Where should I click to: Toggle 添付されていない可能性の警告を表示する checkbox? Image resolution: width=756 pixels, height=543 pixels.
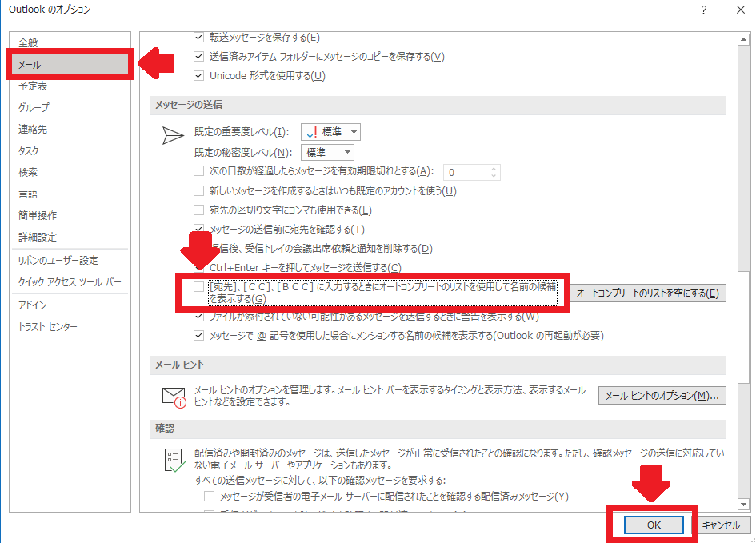[x=198, y=317]
